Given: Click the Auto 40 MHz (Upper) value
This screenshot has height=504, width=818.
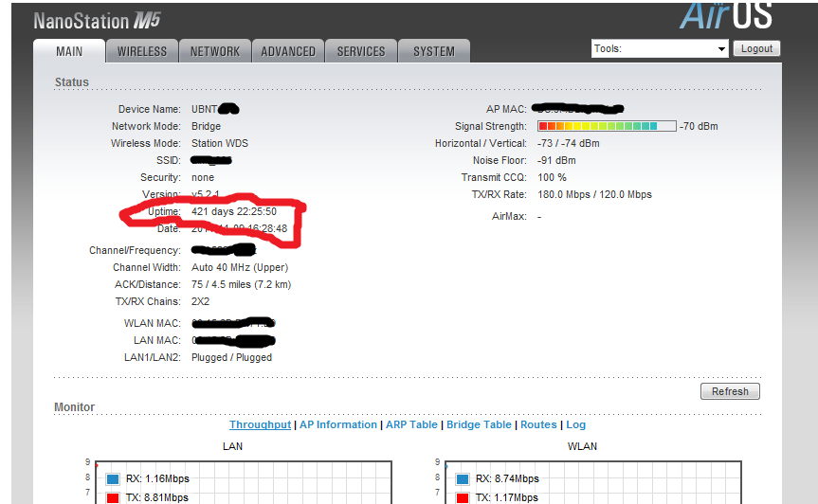Looking at the screenshot, I should tap(240, 267).
